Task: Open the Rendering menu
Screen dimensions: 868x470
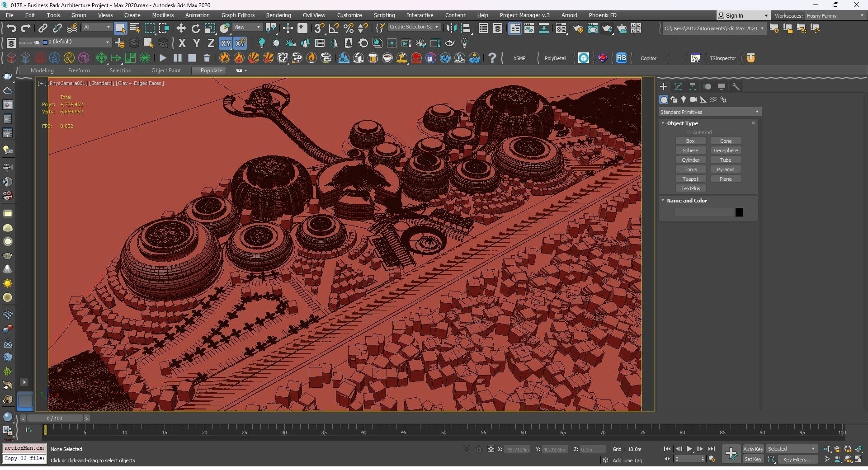Action: pyautogui.click(x=278, y=15)
